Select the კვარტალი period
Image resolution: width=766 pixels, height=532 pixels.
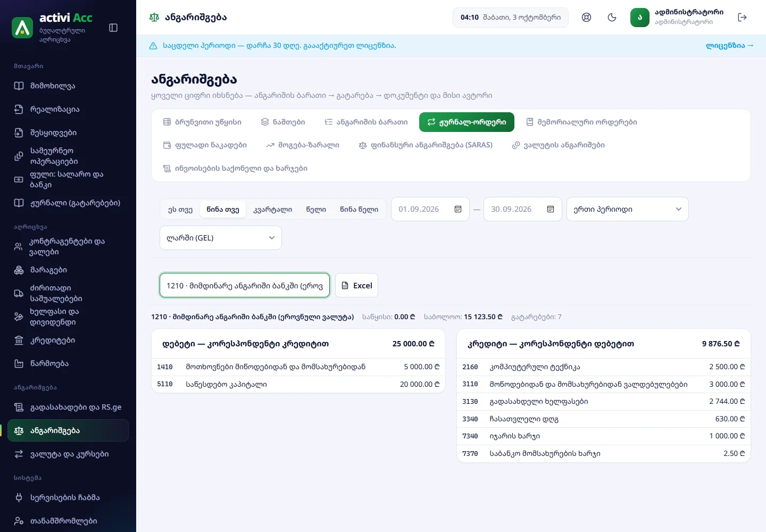click(x=273, y=209)
